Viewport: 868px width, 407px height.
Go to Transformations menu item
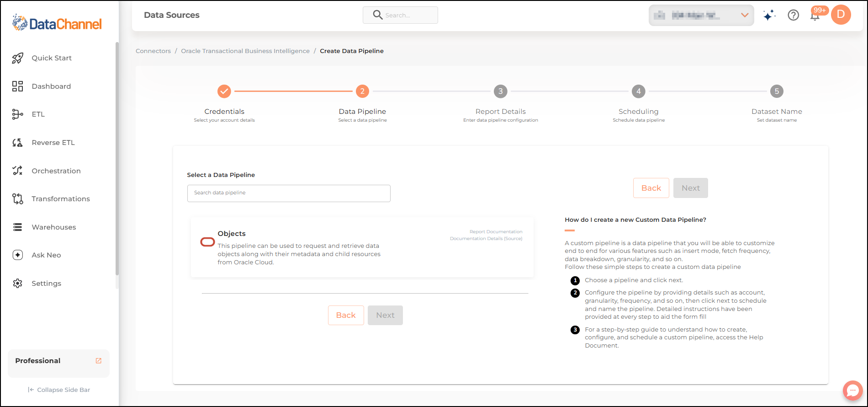[x=61, y=199]
